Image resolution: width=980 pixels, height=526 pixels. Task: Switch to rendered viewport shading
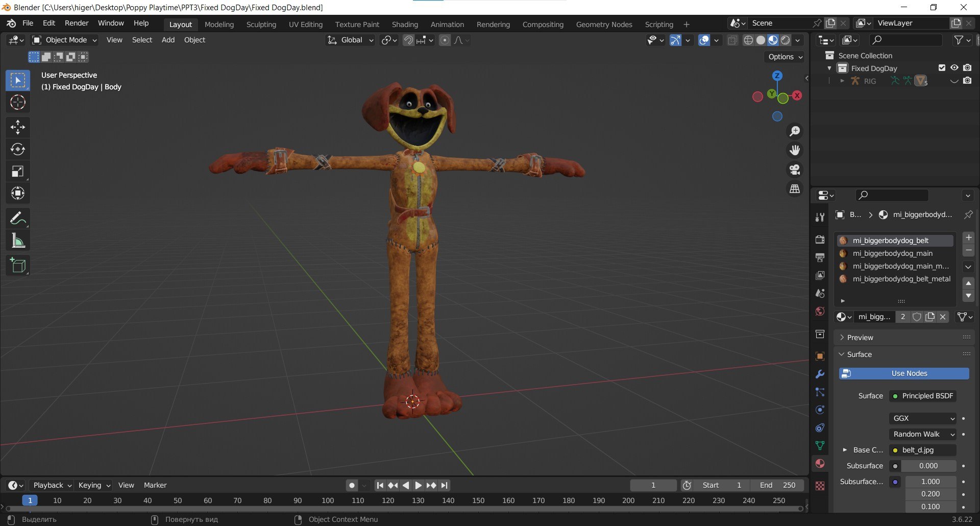786,40
